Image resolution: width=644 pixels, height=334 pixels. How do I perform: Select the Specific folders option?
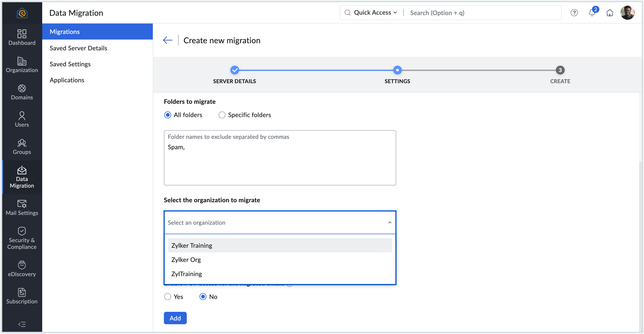222,115
